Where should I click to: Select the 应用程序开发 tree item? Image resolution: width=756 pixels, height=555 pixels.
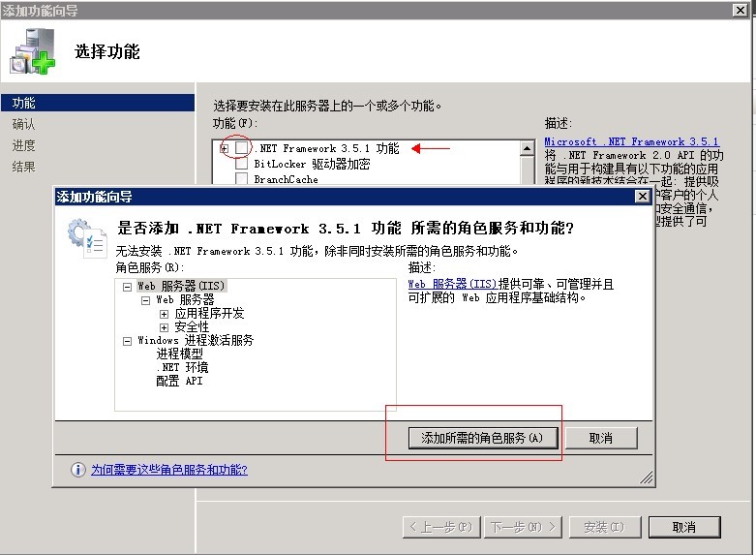coord(209,313)
